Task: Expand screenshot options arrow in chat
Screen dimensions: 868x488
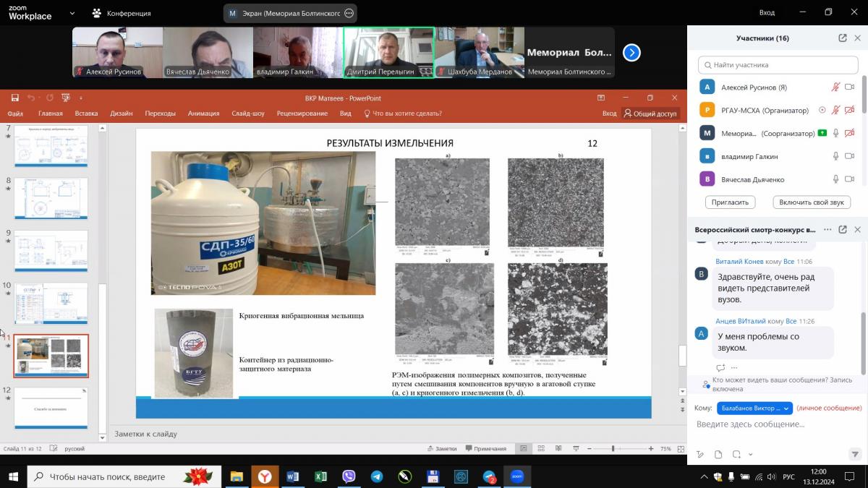Action: tap(751, 455)
